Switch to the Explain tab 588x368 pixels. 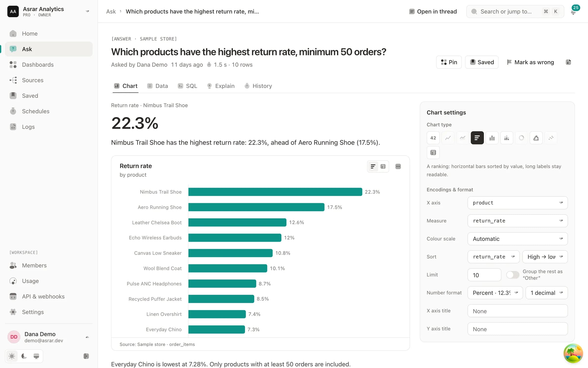point(221,86)
